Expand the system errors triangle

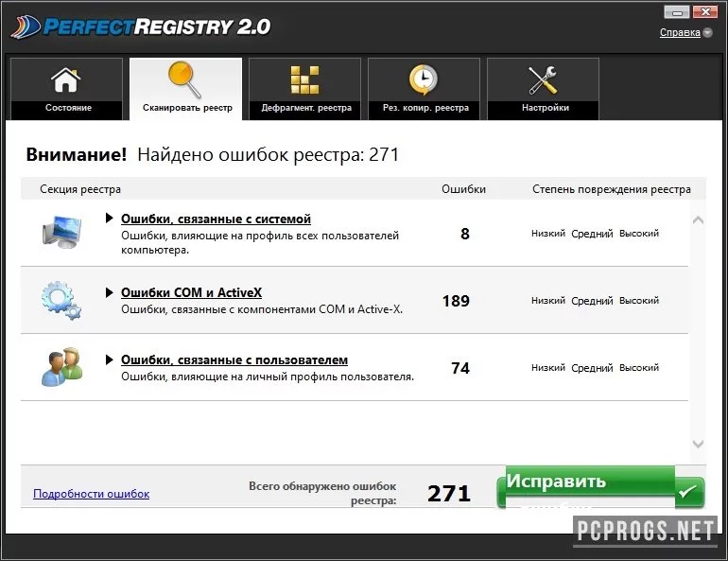(109, 218)
